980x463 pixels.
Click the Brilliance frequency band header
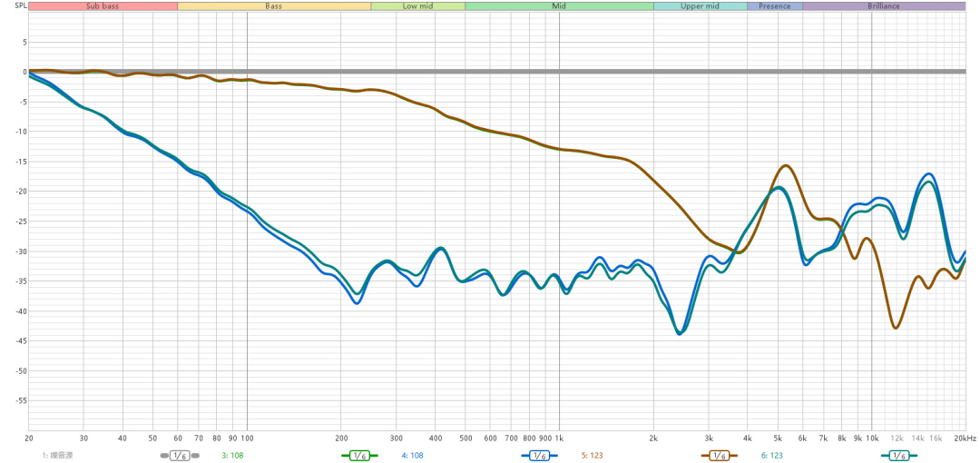884,6
